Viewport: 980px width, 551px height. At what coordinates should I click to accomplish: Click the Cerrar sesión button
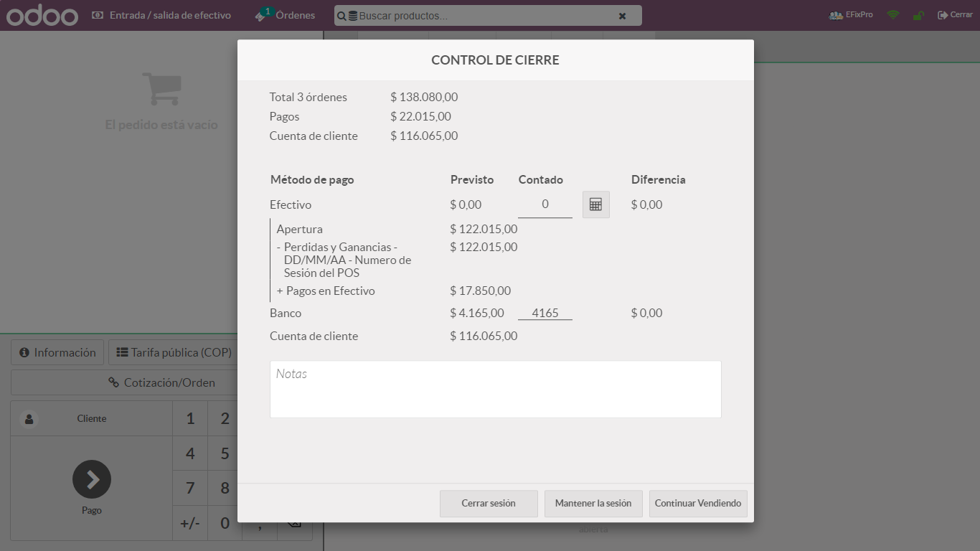(489, 504)
